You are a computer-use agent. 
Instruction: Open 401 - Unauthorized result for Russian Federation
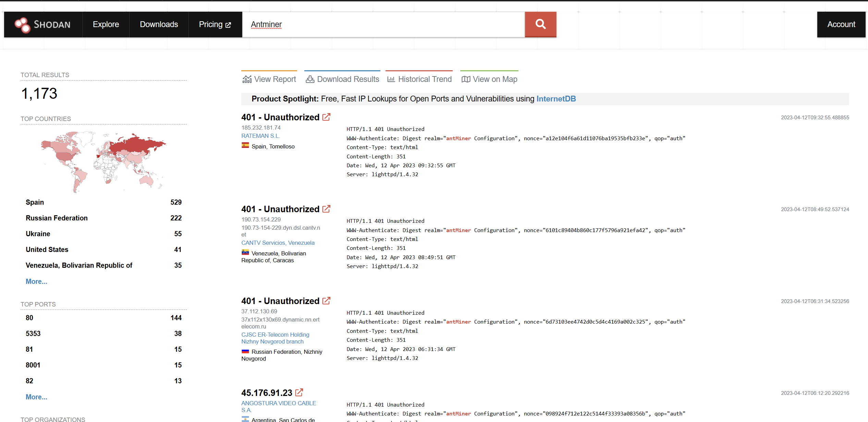280,301
